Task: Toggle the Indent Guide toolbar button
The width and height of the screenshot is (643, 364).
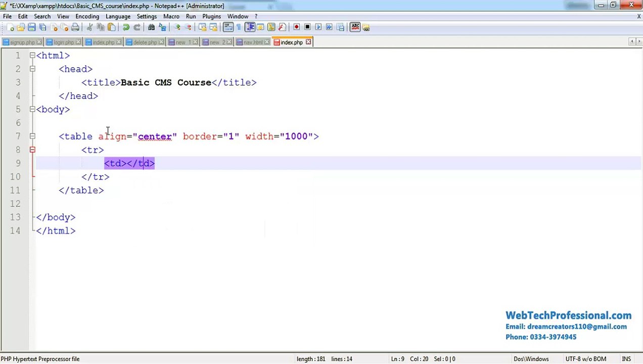Action: pos(250,27)
